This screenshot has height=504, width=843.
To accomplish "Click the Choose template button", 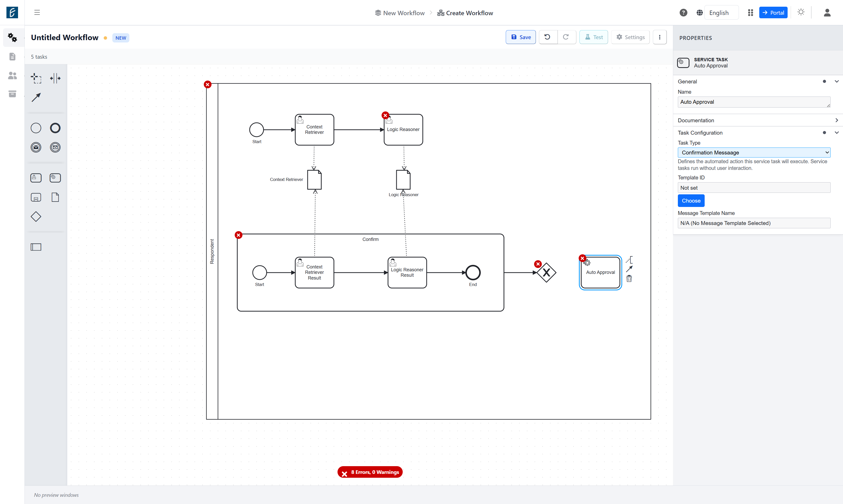I will point(691,201).
